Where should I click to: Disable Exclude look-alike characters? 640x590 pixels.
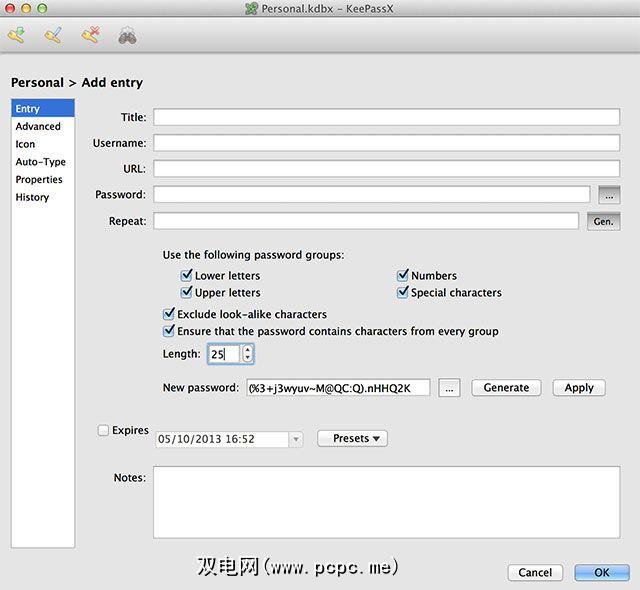click(169, 314)
